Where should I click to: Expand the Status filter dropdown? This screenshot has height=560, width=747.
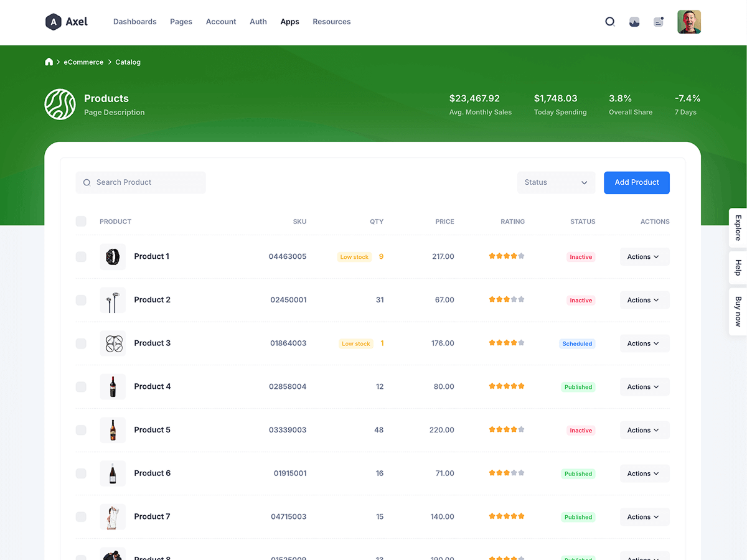click(556, 182)
